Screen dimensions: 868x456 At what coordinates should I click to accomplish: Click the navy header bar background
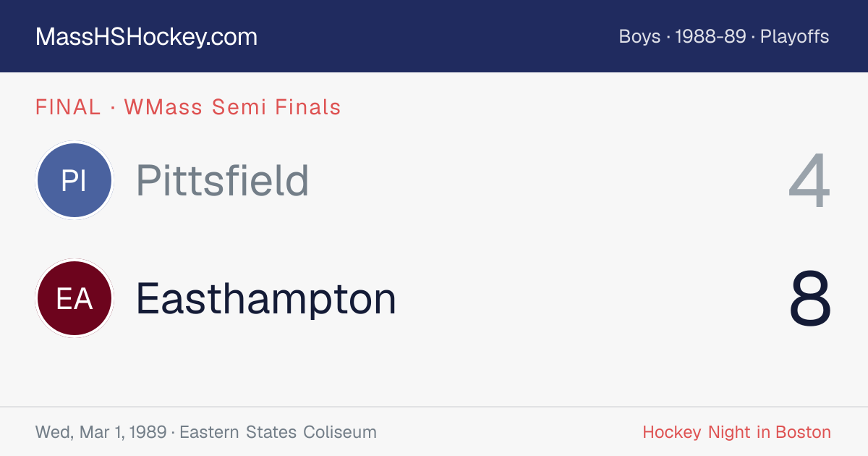click(434, 36)
